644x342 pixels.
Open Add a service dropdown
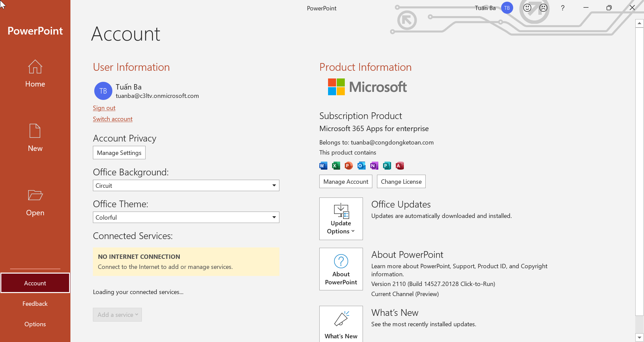click(117, 315)
